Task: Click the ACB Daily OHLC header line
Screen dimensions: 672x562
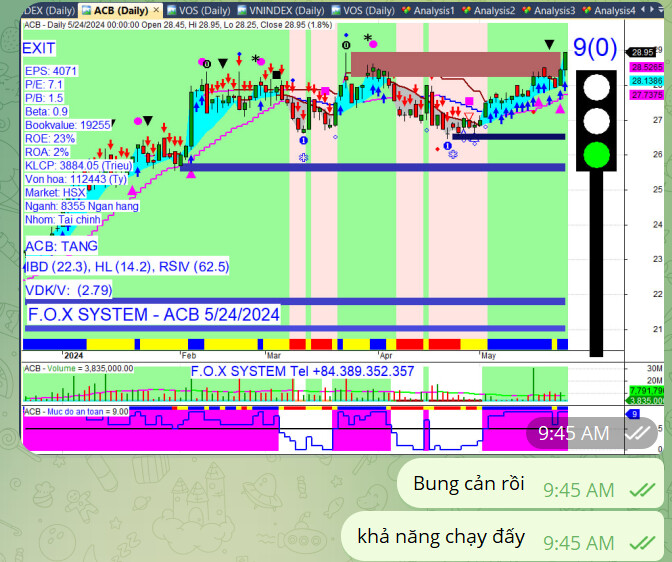Action: (x=178, y=25)
